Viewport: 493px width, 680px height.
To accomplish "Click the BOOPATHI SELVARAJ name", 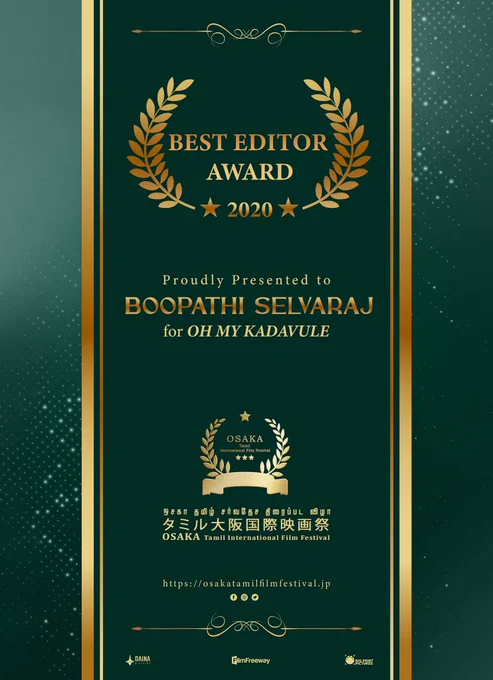I will point(249,307).
